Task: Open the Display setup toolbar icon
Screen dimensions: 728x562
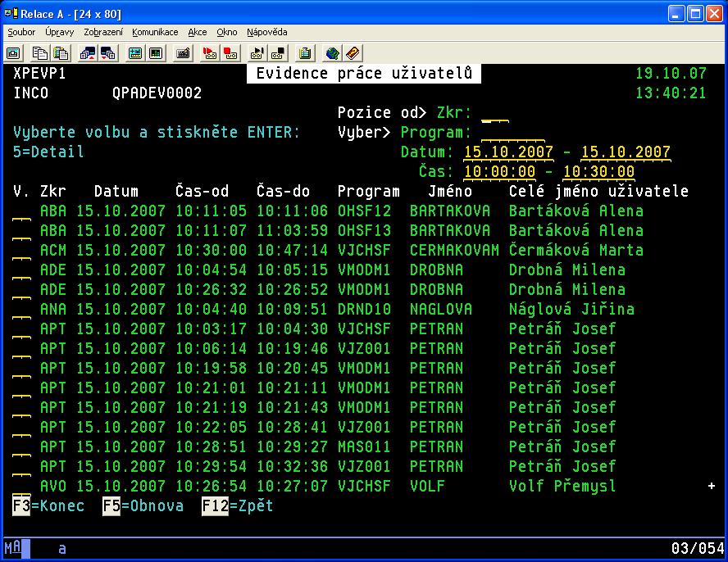Action: click(135, 53)
